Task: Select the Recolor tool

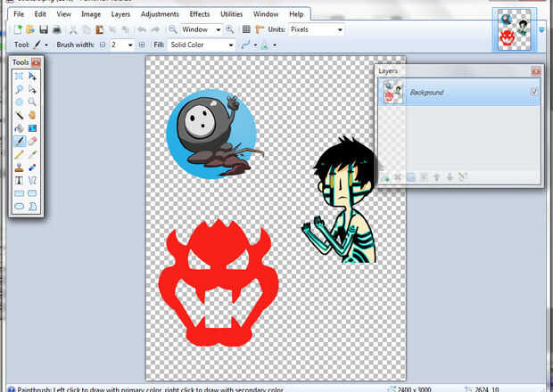Action: point(32,167)
